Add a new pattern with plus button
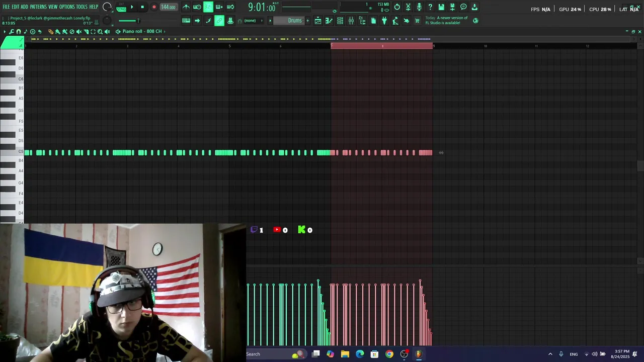This screenshot has width=644, height=362. coord(307,21)
